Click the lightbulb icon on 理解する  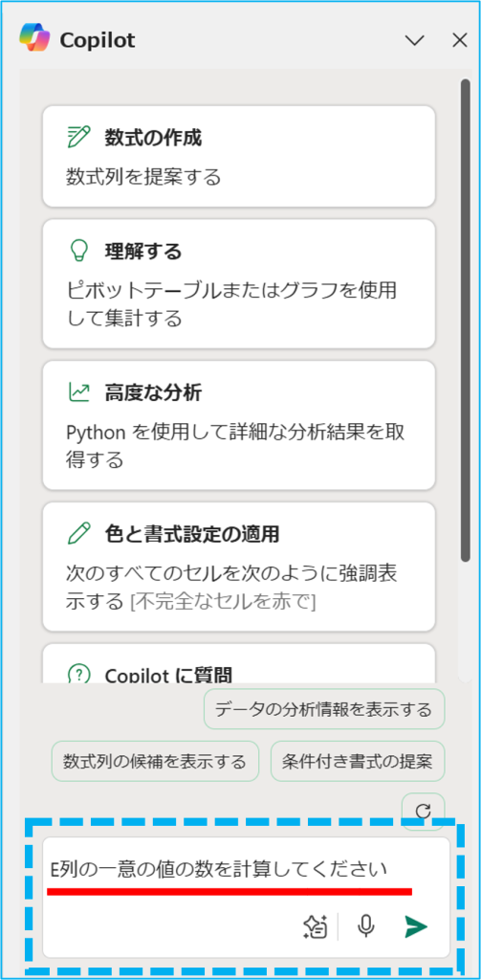point(78,251)
